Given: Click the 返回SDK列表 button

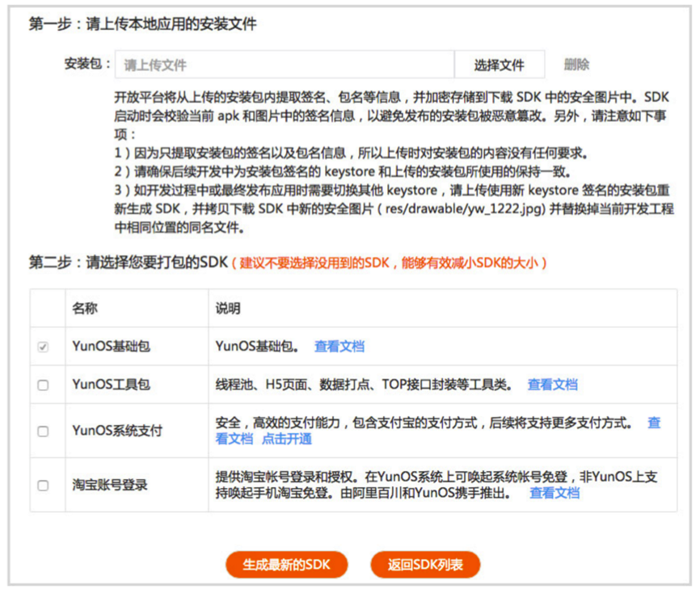Looking at the screenshot, I should tap(425, 565).
